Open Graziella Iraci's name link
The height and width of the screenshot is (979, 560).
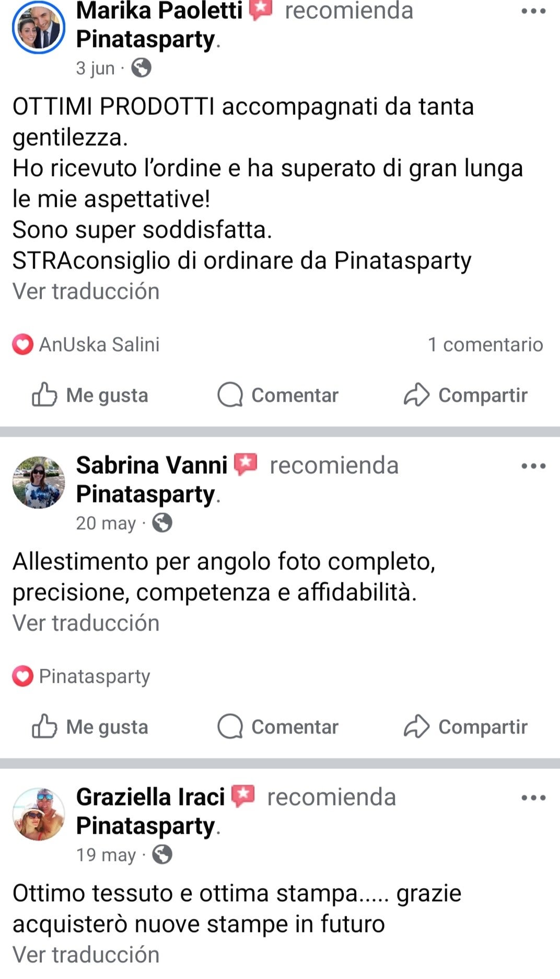pos(150,797)
